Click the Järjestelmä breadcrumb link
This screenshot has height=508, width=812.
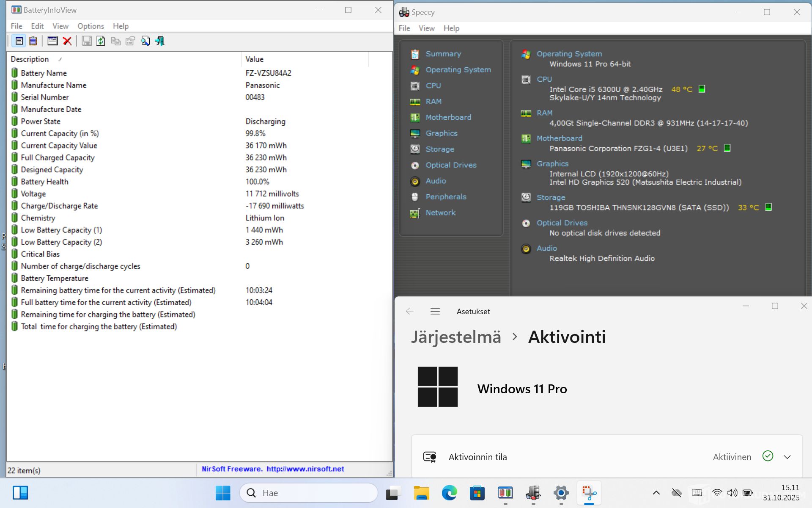(456, 337)
